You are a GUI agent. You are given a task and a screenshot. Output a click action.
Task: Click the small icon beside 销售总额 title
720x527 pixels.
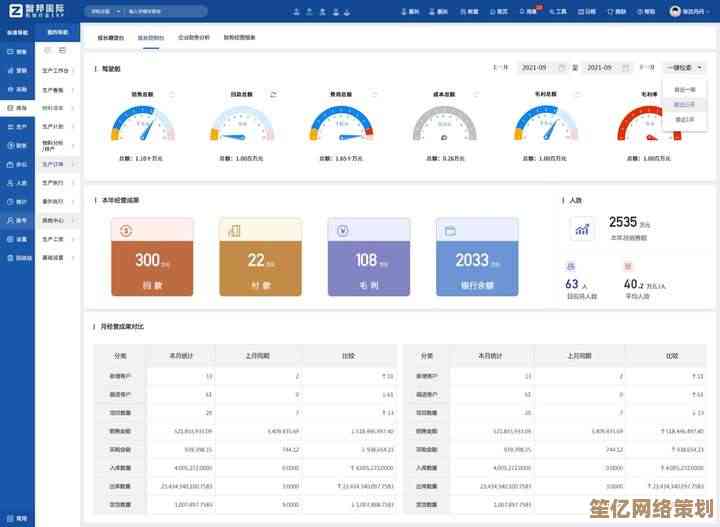(172, 94)
